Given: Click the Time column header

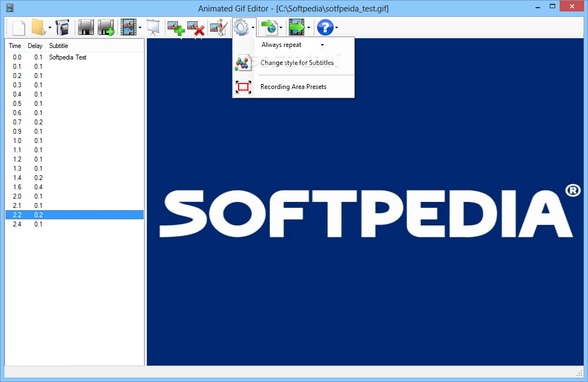Looking at the screenshot, I should click(15, 46).
